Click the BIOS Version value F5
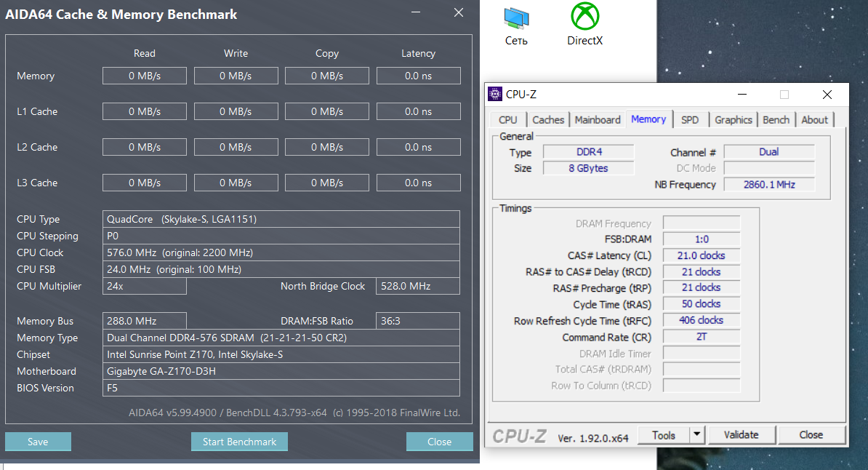The width and height of the screenshot is (868, 470). pos(281,388)
